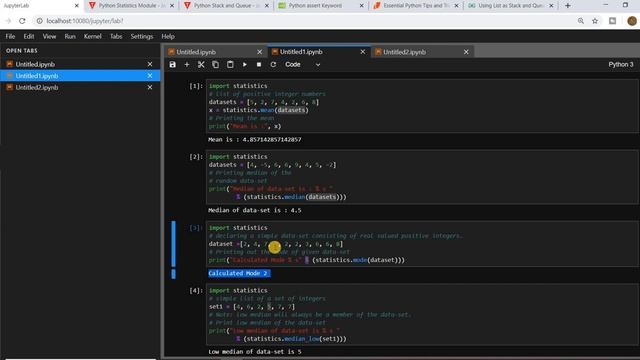Screen dimensions: 640x360
Task: Click the Python 3 kernel name
Action: pyautogui.click(x=621, y=64)
